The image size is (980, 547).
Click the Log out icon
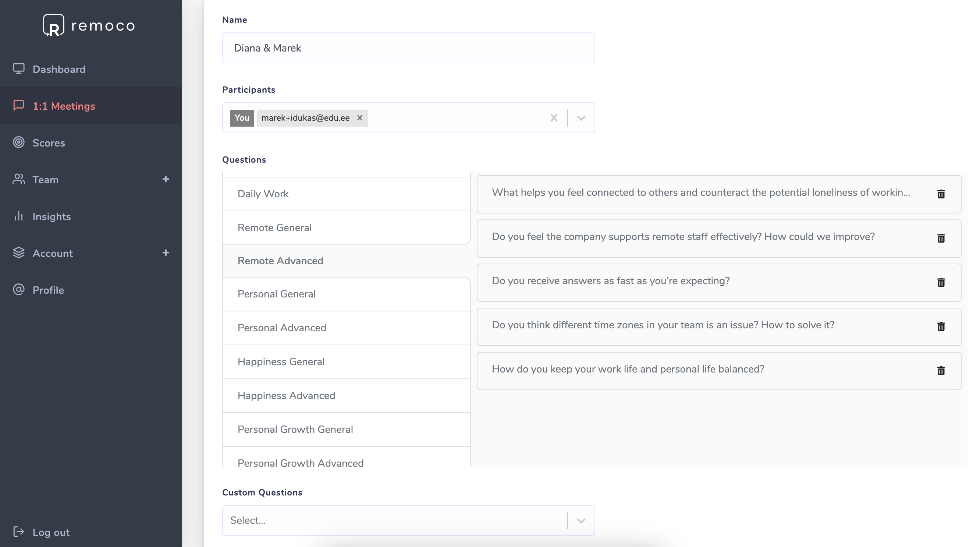point(19,532)
